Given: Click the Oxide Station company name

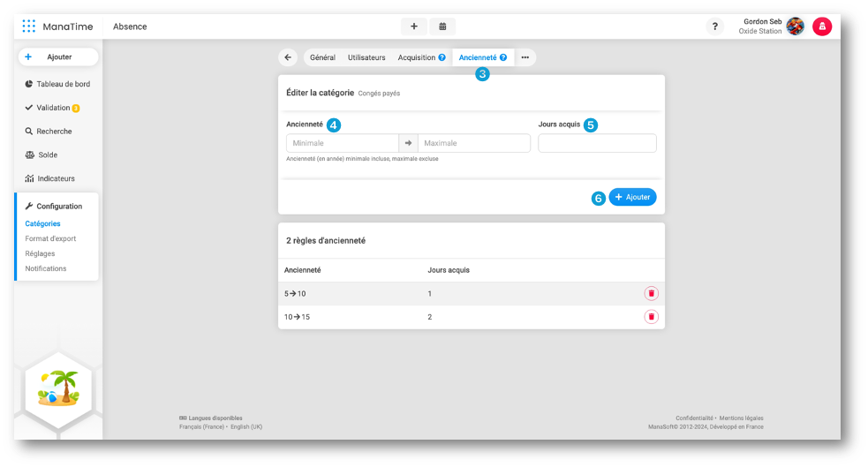Looking at the screenshot, I should click(760, 31).
